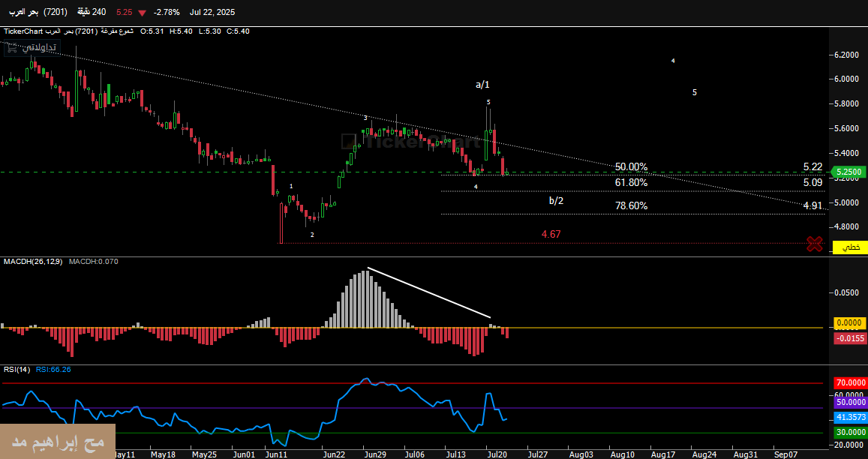Click the -2.78% change value
The image size is (868, 459).
pyautogui.click(x=166, y=12)
